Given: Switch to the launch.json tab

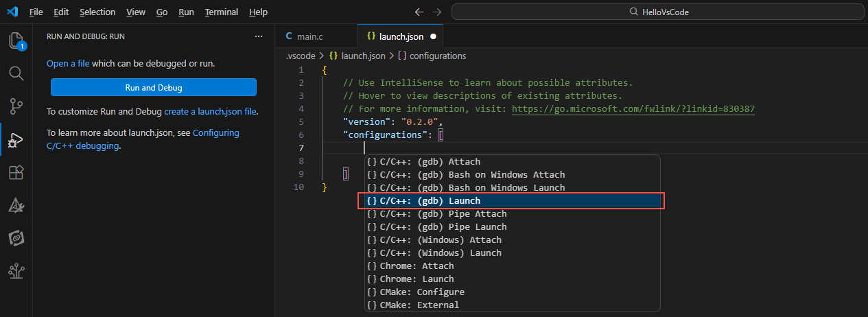Looking at the screenshot, I should tap(401, 36).
